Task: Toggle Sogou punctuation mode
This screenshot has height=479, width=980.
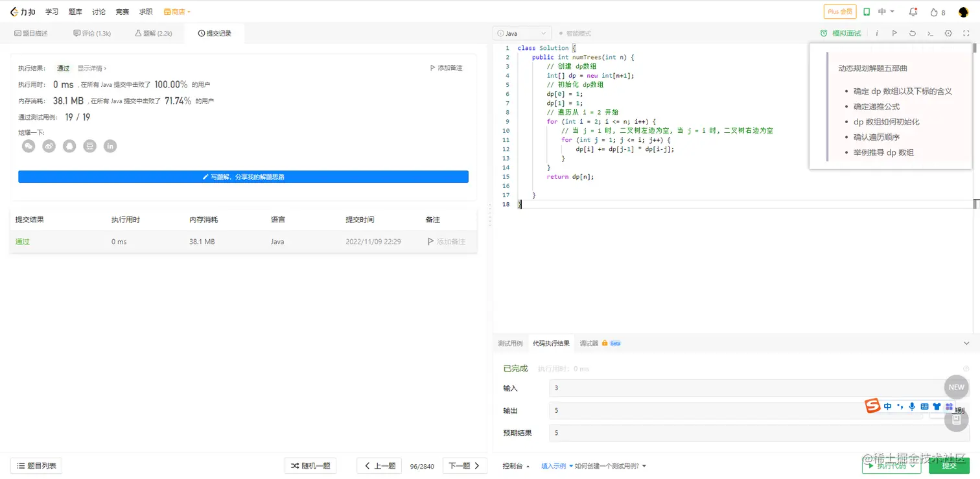Action: coord(900,406)
